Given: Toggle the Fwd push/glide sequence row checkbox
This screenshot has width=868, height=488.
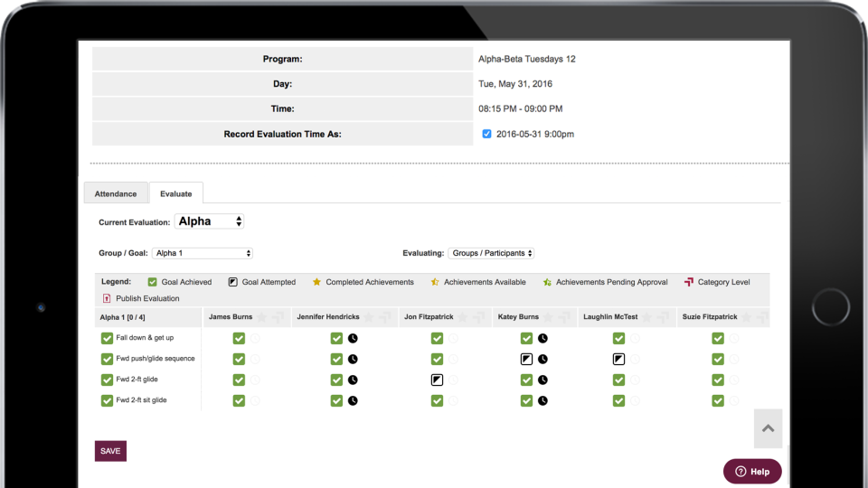Looking at the screenshot, I should tap(107, 359).
